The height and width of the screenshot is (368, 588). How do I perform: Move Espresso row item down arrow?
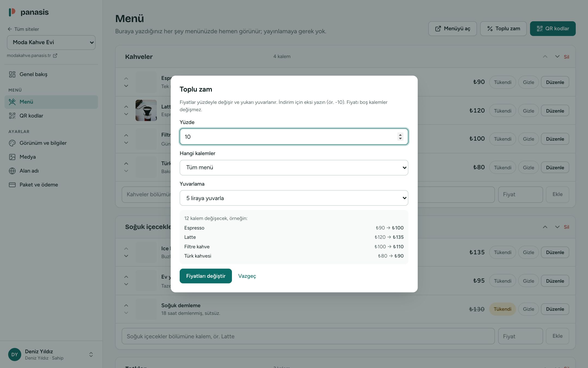click(x=126, y=86)
